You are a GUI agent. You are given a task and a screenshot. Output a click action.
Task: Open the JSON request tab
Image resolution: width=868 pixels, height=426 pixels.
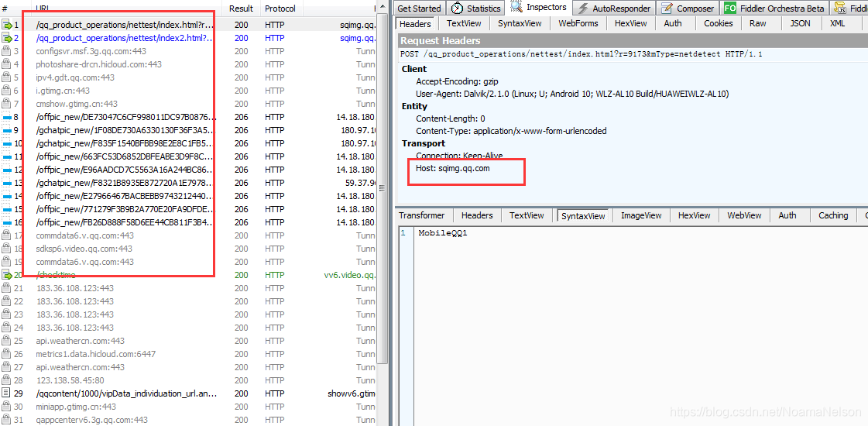point(800,23)
